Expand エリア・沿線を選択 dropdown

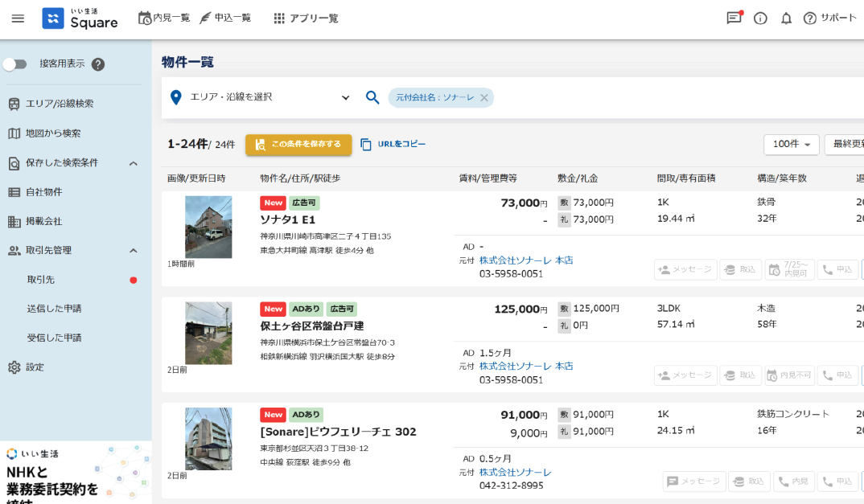tap(345, 97)
